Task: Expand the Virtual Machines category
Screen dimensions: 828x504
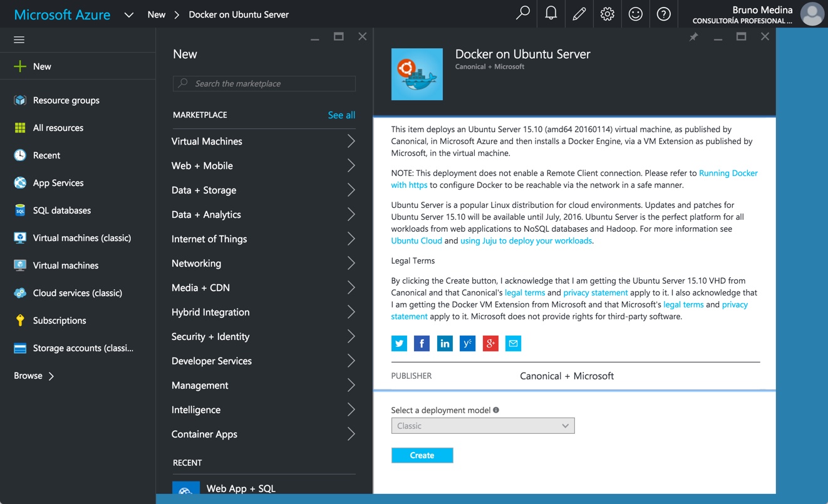Action: [263, 141]
